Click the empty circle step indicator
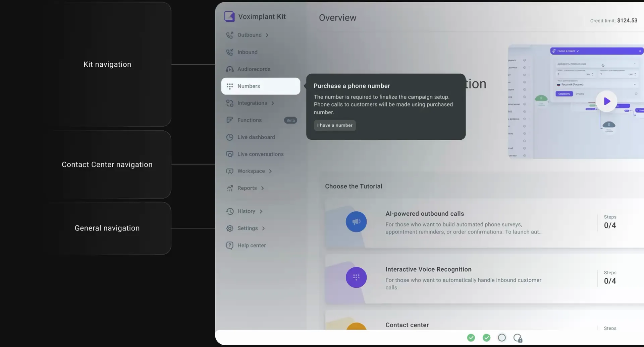The image size is (644, 347). pos(502,338)
